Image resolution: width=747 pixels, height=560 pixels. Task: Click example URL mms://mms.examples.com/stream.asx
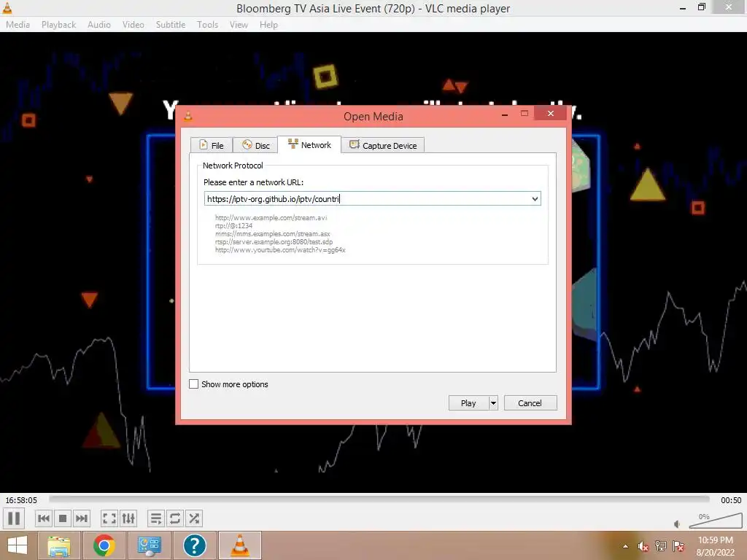tap(273, 234)
